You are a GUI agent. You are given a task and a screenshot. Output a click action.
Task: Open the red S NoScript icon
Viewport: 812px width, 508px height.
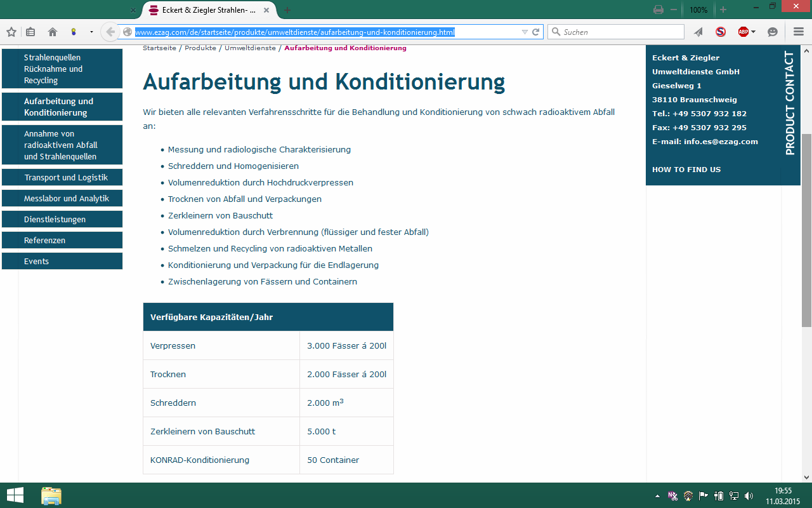pos(721,32)
